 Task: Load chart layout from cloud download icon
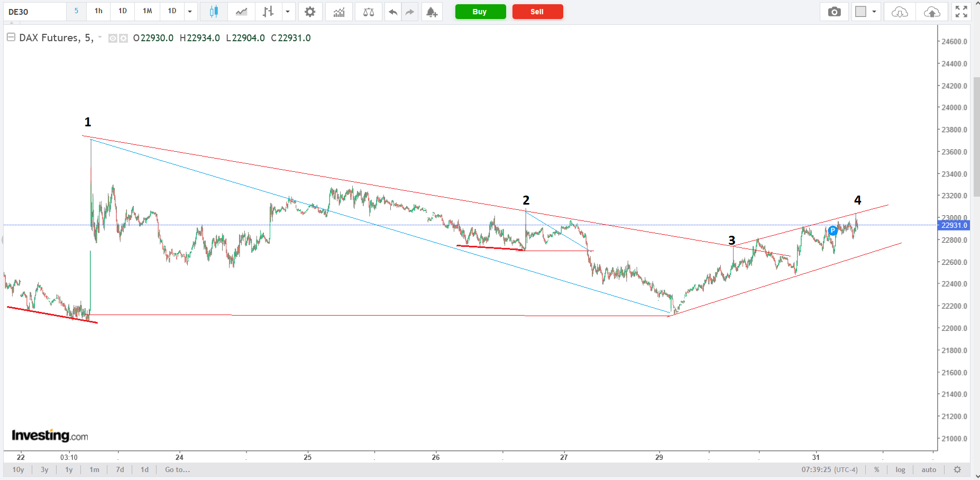[900, 12]
